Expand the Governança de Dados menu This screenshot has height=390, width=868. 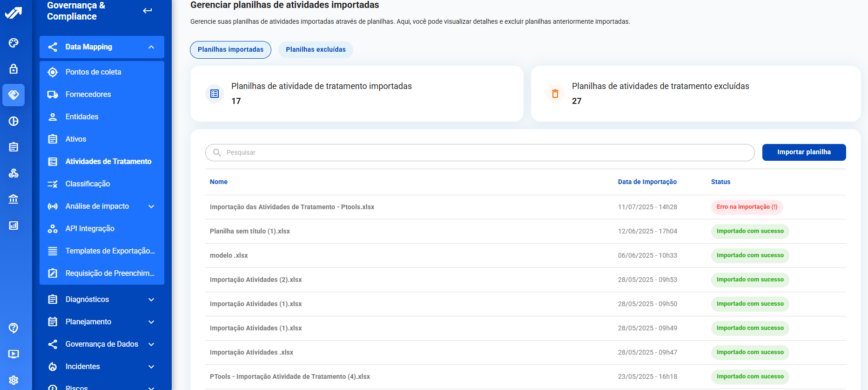click(x=151, y=344)
